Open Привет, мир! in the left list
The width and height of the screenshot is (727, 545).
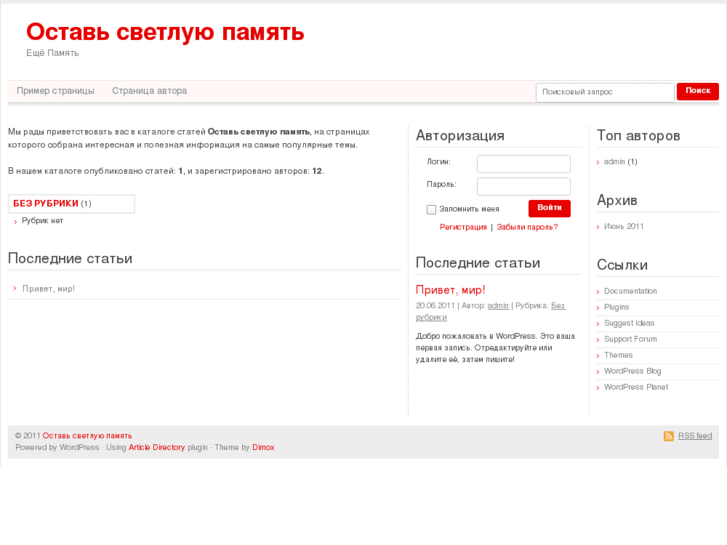[49, 289]
